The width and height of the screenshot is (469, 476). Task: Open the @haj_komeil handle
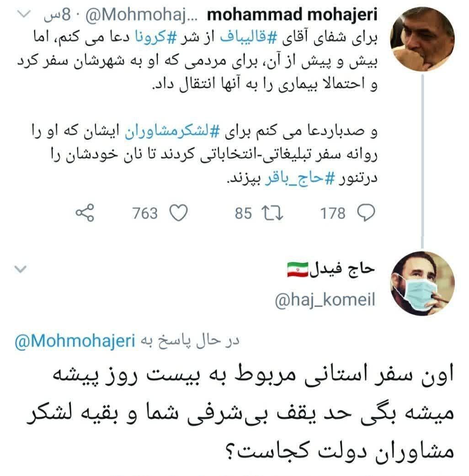pos(325,300)
